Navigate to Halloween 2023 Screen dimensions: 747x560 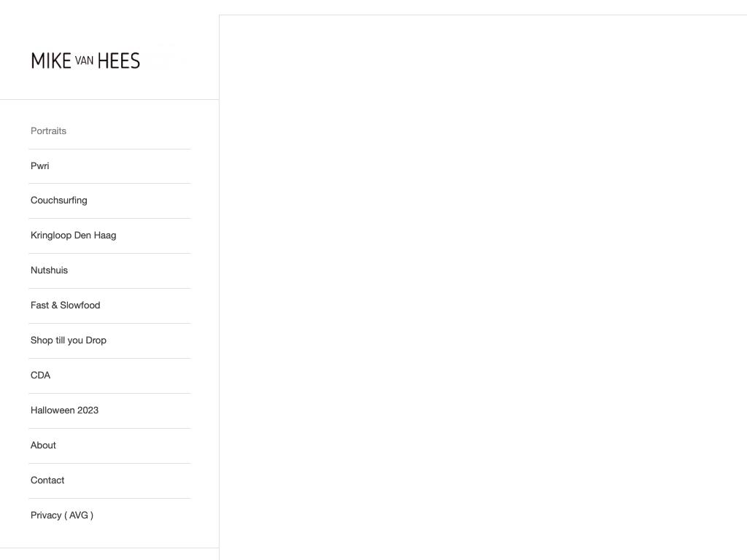pyautogui.click(x=64, y=411)
